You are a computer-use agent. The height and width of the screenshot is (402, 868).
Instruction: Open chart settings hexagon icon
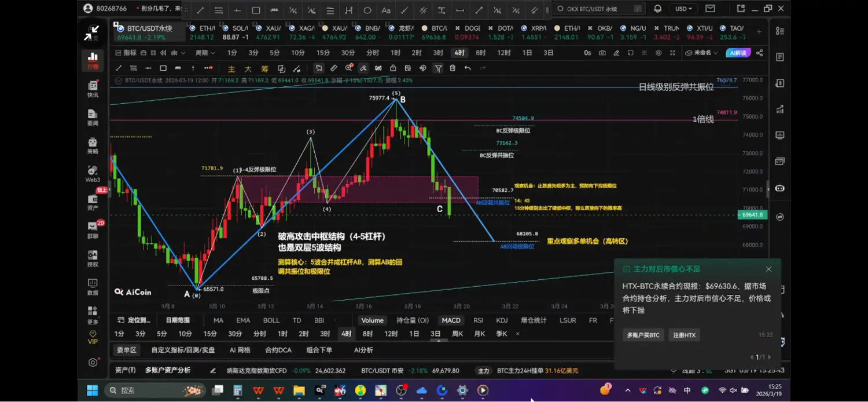coord(659,53)
